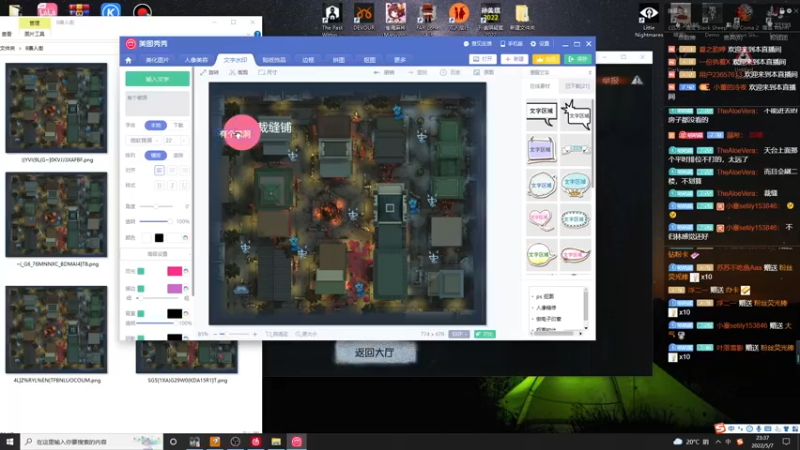Switch to 在线素材 materials tab

tap(540, 86)
